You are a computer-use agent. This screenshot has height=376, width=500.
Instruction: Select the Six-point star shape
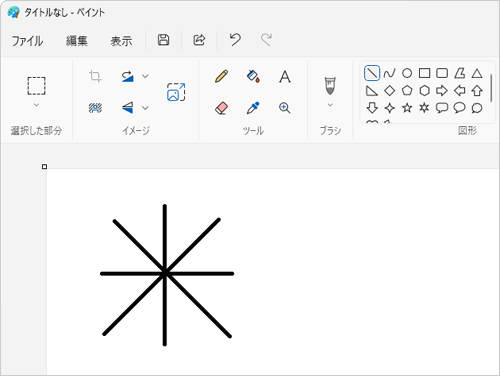(x=424, y=108)
